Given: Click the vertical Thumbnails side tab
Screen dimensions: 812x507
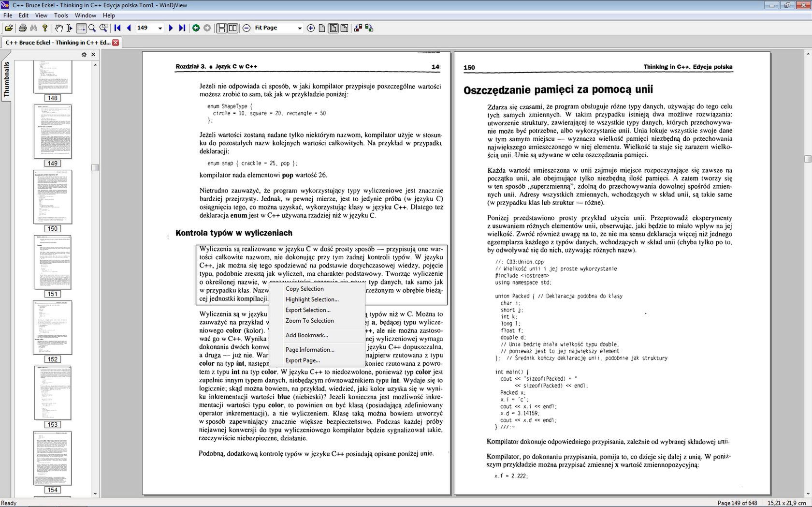Looking at the screenshot, I should click(6, 80).
